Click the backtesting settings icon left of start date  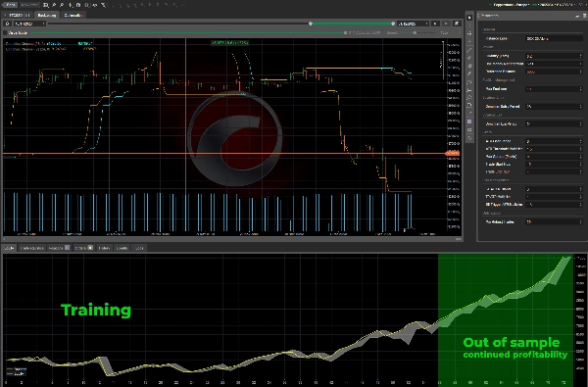7,24
